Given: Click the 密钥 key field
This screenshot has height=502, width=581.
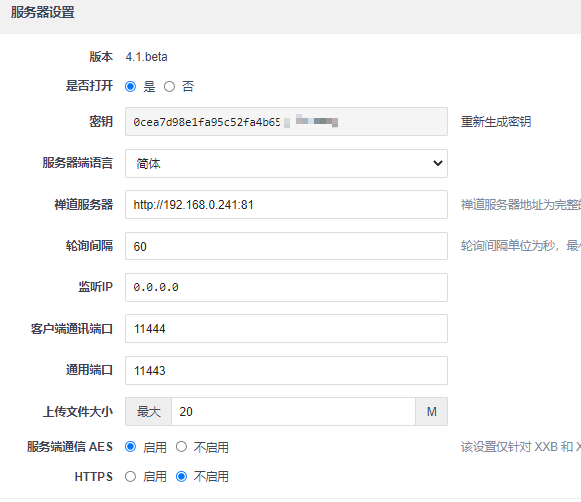Looking at the screenshot, I should tap(286, 122).
